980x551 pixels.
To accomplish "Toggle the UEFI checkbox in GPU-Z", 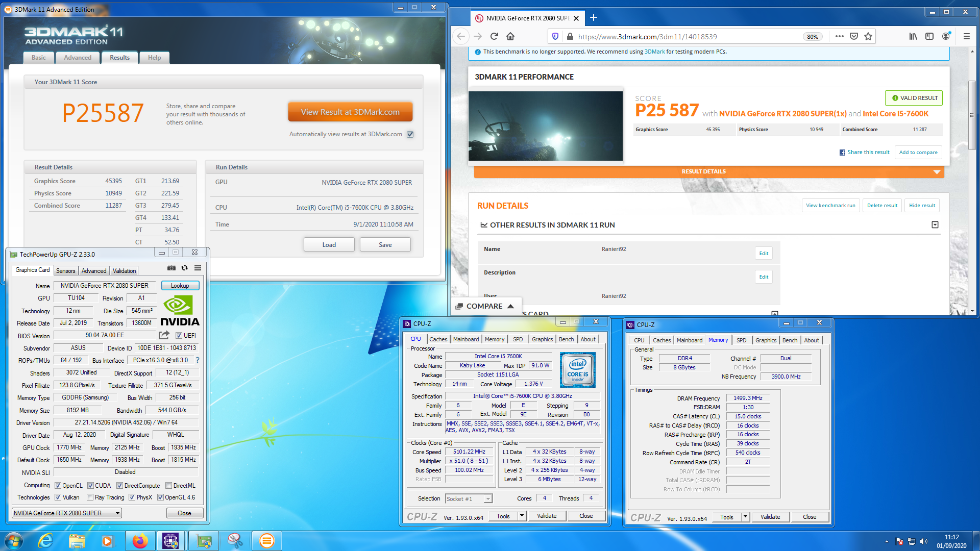I will (179, 336).
